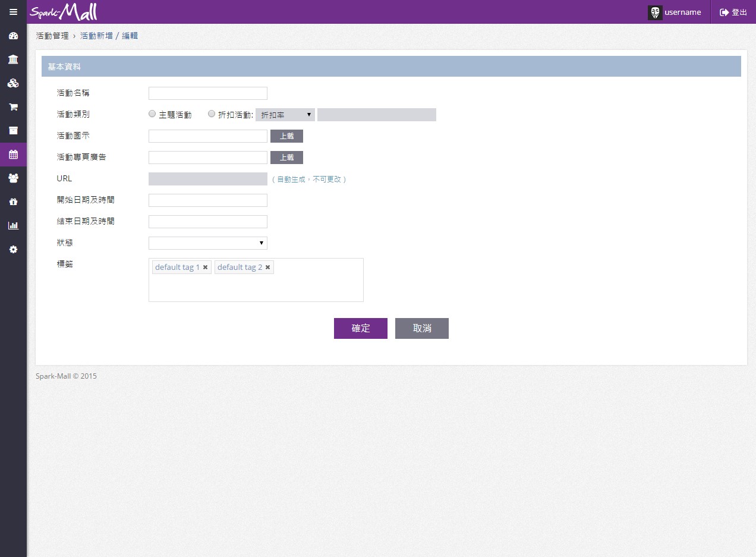Image resolution: width=756 pixels, height=557 pixels.
Task: Click the bank building sidebar icon
Action: point(13,59)
